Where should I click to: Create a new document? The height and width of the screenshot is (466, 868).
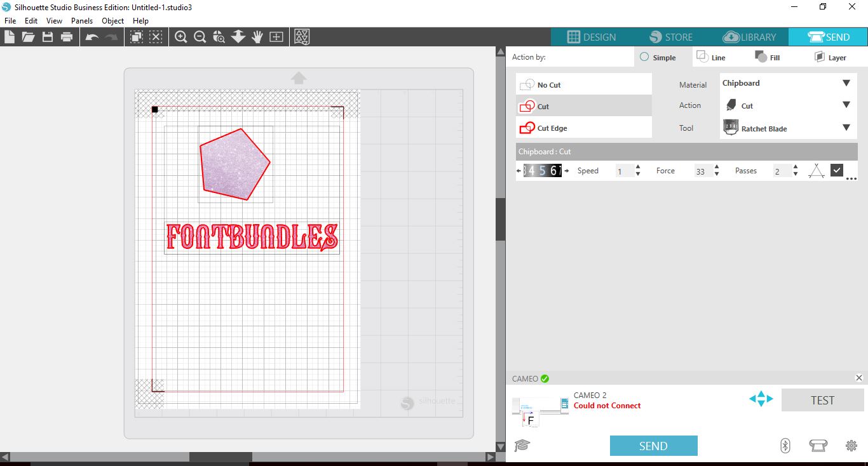coord(9,37)
